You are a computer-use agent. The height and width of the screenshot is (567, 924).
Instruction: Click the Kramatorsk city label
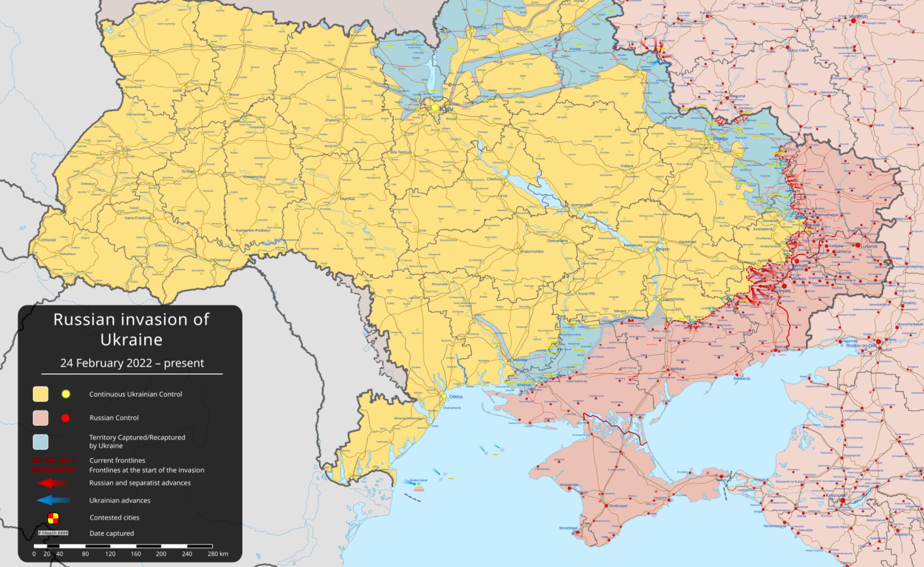click(763, 229)
